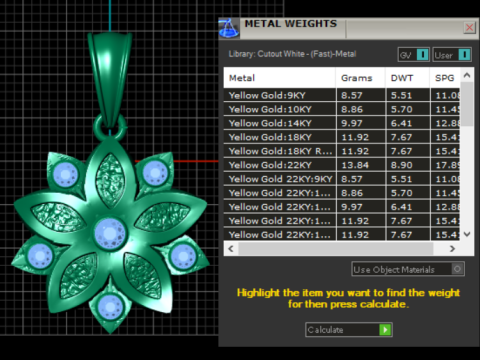The height and width of the screenshot is (360, 480).
Task: Click the 17.8 SPG value
Action: (448, 165)
